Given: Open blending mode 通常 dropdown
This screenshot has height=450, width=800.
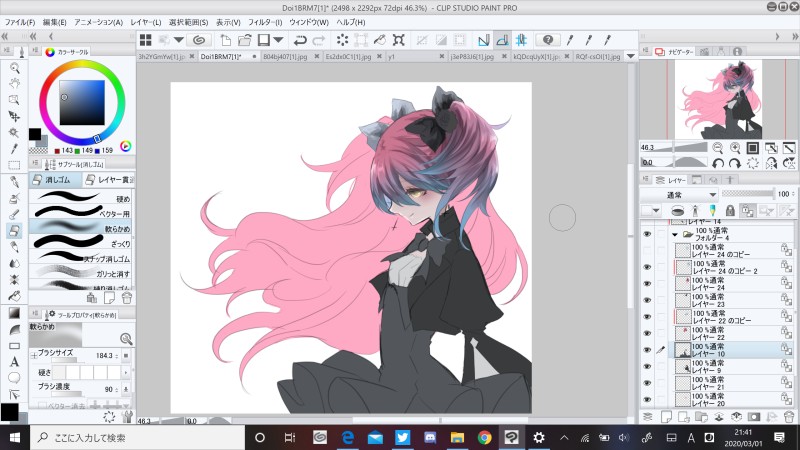Looking at the screenshot, I should coord(679,194).
